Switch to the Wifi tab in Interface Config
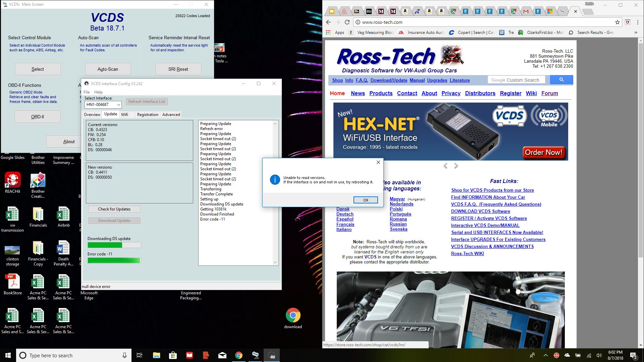This screenshot has width=644, height=362. tap(124, 115)
